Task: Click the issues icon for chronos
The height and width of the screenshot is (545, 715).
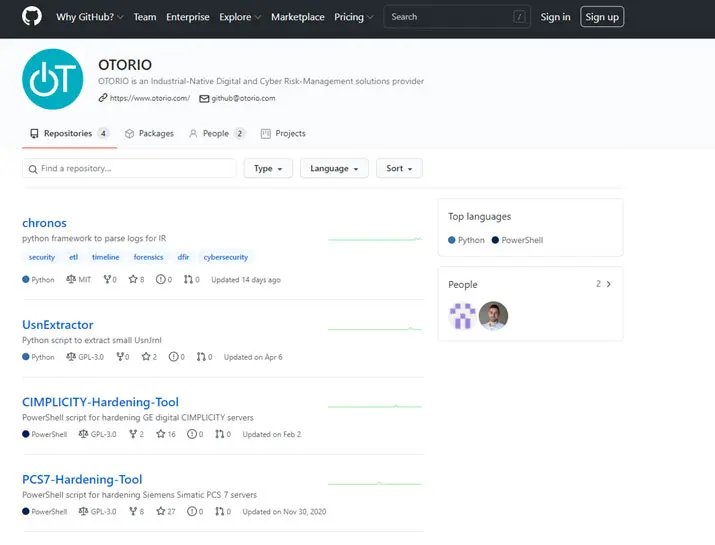Action: tap(161, 279)
